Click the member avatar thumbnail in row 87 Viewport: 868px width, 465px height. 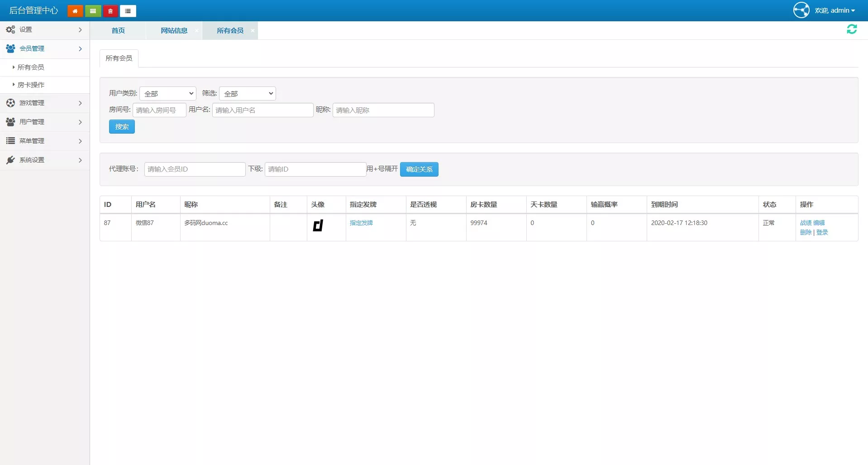318,225
